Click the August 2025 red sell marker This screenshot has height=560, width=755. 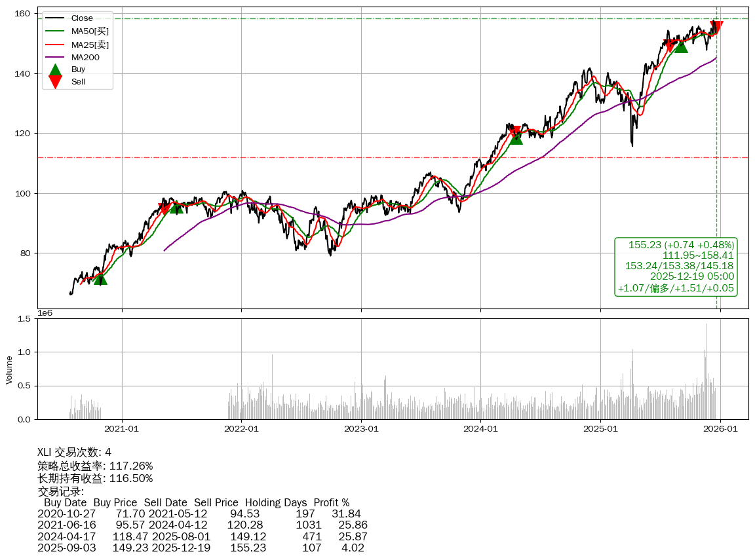pos(670,46)
